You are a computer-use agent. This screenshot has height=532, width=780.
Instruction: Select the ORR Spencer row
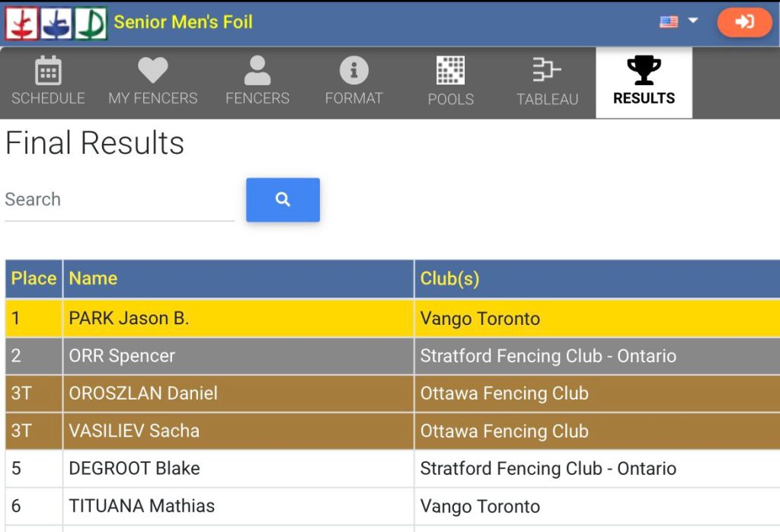(x=392, y=356)
